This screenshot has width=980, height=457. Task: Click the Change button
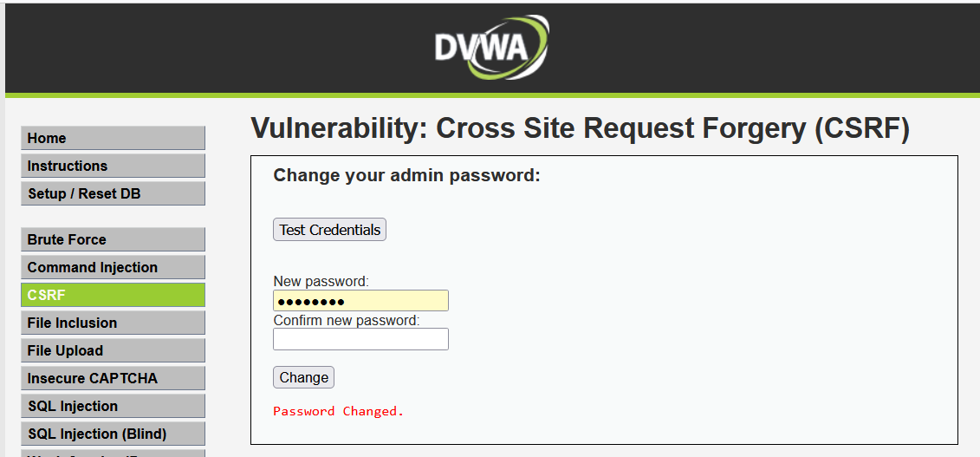pos(303,378)
